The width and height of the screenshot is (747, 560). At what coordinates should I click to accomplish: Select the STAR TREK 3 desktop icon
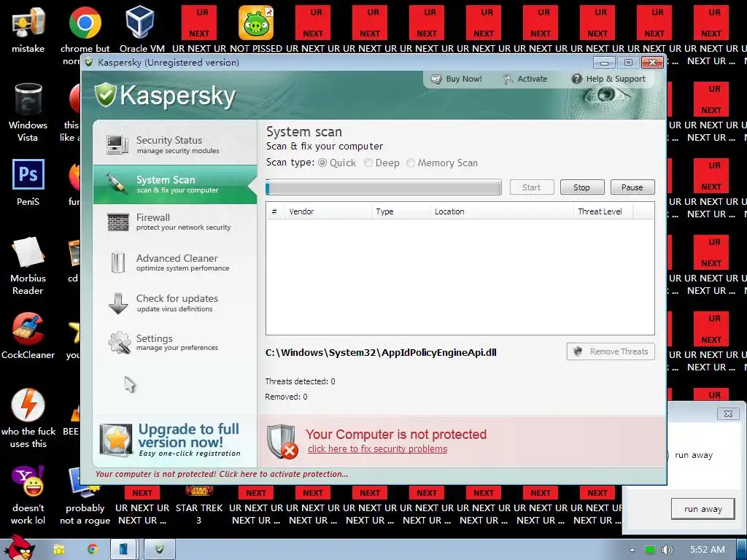(x=199, y=505)
